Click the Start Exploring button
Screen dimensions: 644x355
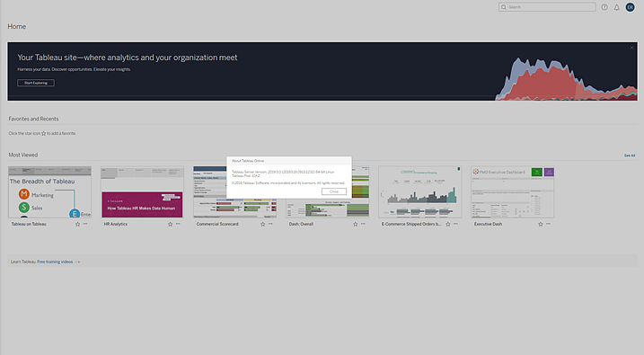pyautogui.click(x=36, y=83)
